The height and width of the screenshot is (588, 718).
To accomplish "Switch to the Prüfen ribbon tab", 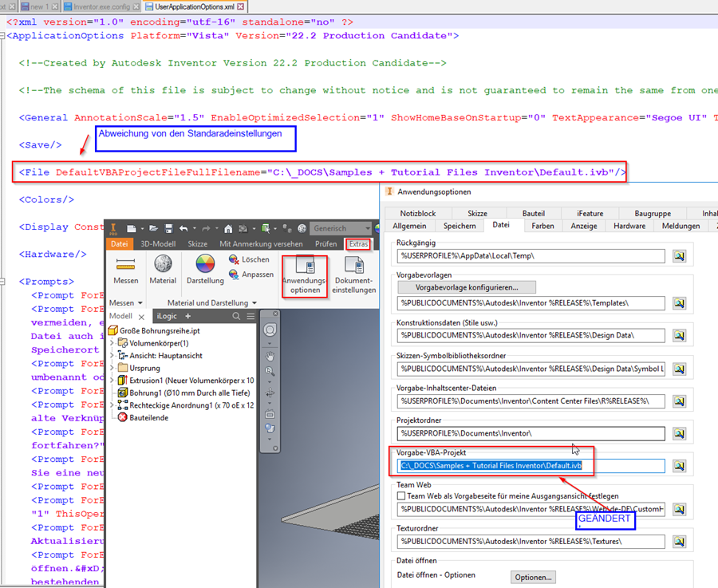I will 325,244.
